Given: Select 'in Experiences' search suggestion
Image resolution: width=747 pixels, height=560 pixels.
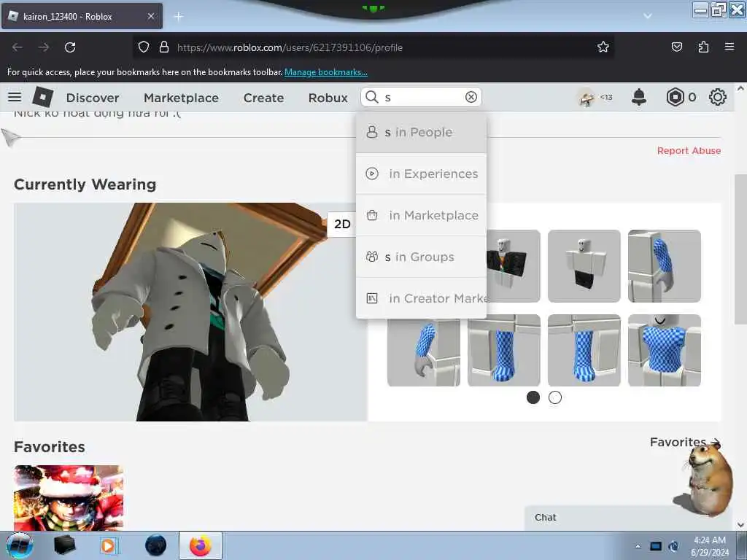Looking at the screenshot, I should [421, 174].
